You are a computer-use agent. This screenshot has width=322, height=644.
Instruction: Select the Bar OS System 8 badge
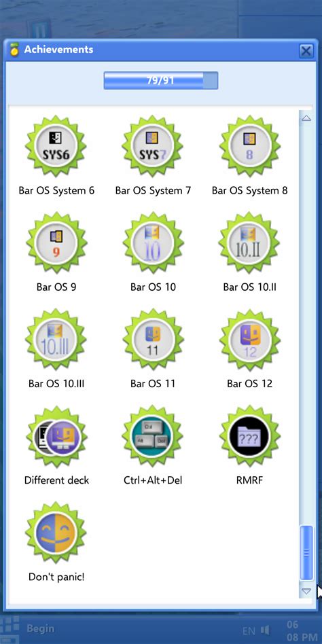click(250, 146)
